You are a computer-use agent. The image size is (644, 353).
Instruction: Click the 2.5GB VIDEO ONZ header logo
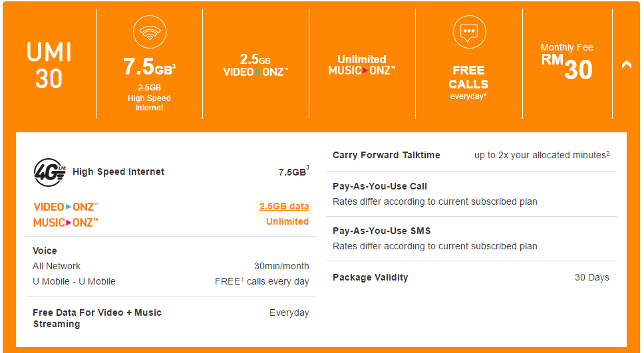coord(255,66)
